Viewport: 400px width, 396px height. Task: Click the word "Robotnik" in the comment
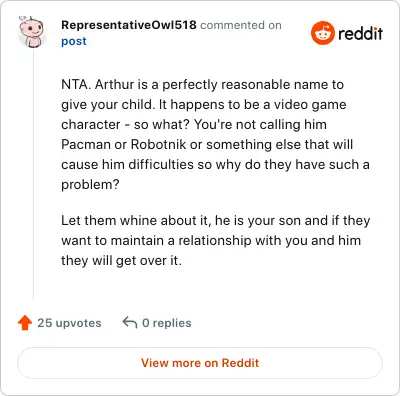159,144
